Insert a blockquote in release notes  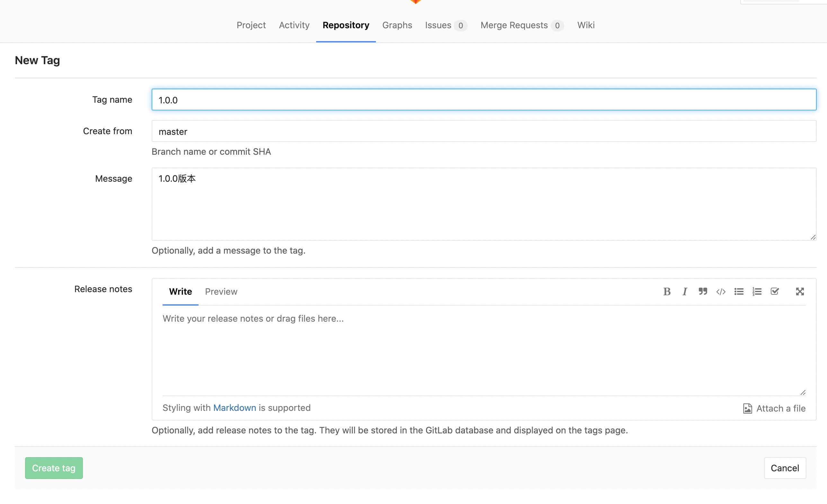[x=703, y=291]
